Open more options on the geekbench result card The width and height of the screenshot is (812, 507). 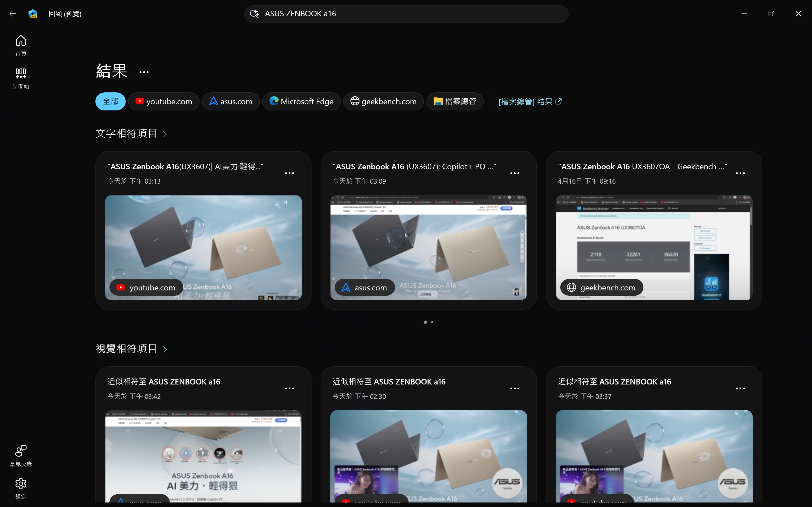tap(740, 173)
